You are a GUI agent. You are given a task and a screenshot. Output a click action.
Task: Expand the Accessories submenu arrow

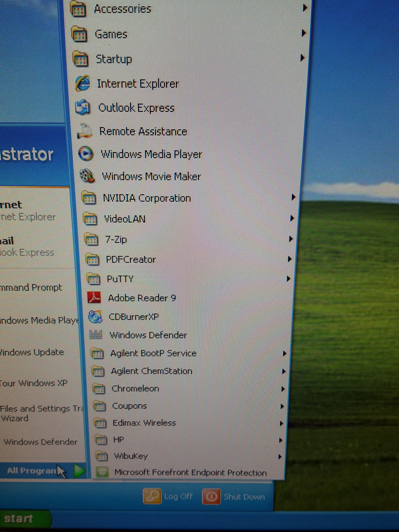coord(305,8)
